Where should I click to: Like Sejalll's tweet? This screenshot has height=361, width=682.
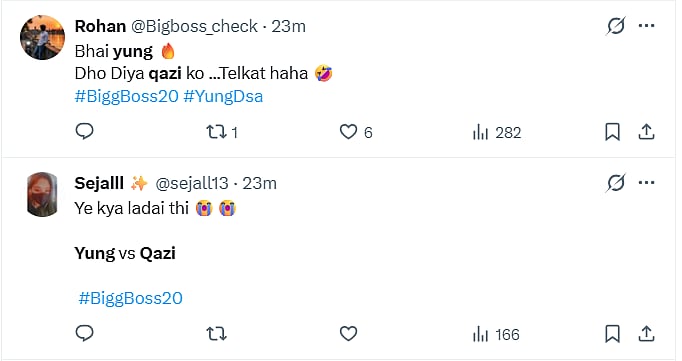pyautogui.click(x=348, y=334)
